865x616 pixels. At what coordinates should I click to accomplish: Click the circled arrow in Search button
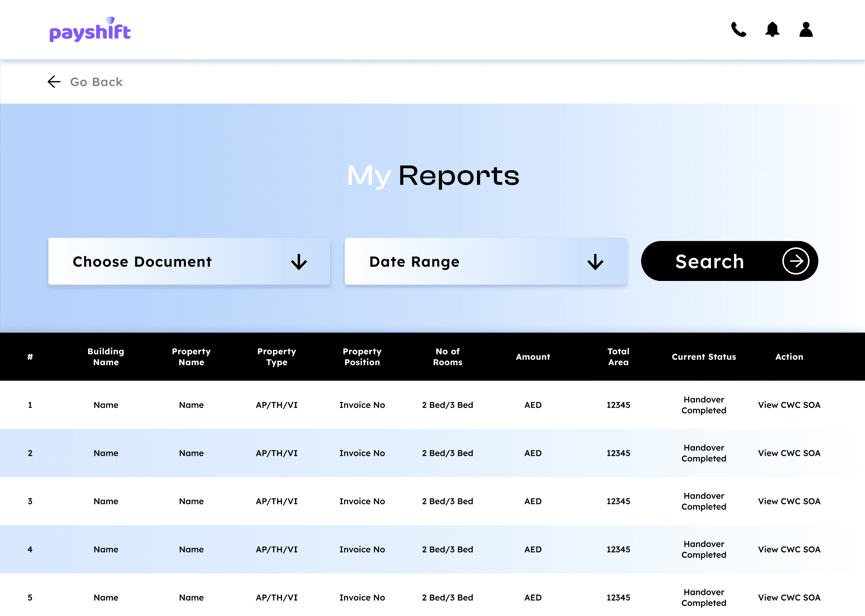pyautogui.click(x=795, y=261)
